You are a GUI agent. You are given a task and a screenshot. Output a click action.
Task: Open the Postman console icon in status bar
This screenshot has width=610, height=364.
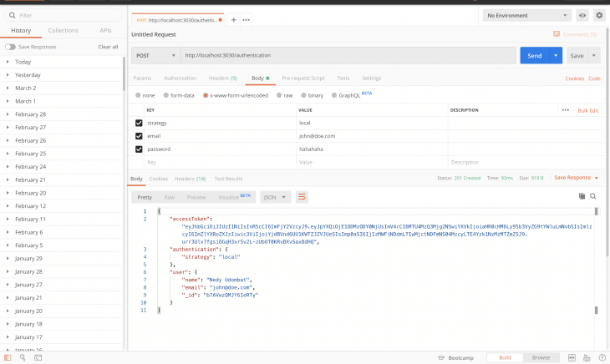tap(38, 357)
